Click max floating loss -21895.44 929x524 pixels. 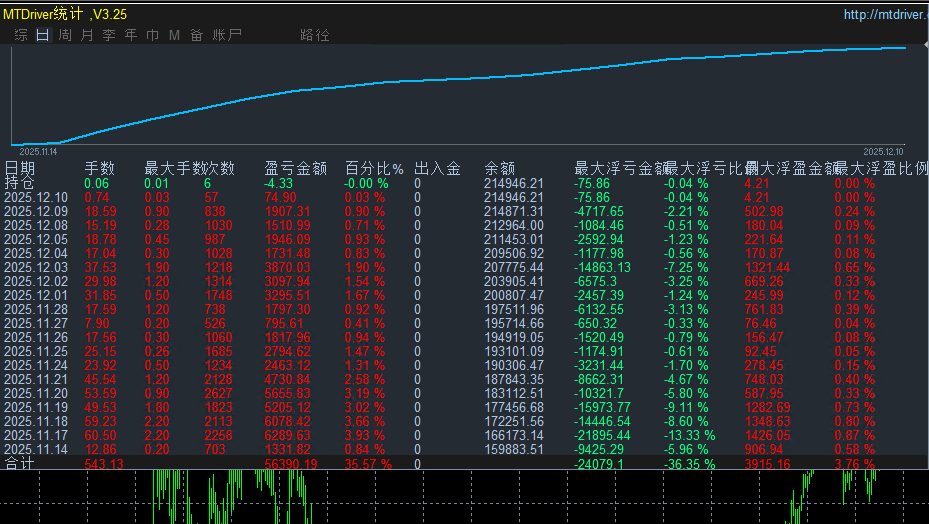[x=603, y=435]
